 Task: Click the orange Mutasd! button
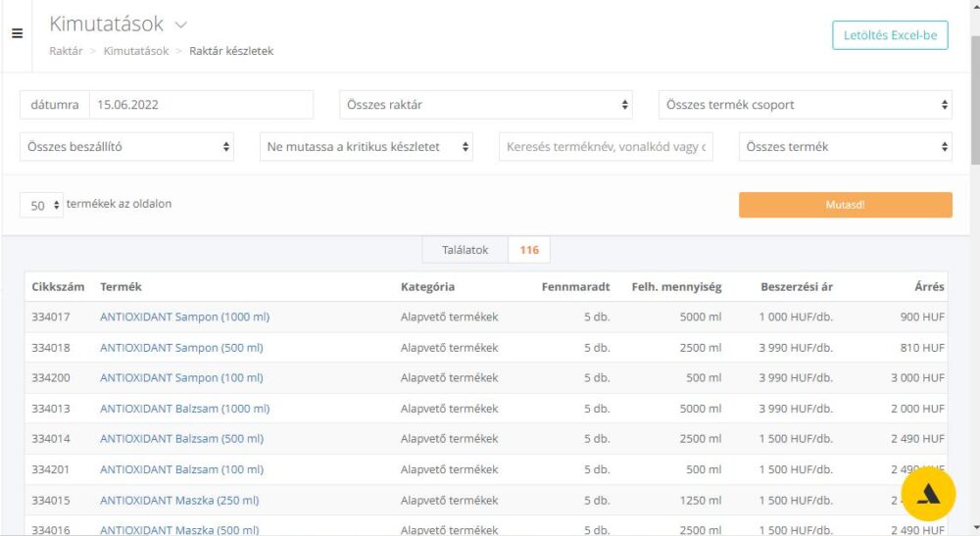pyautogui.click(x=845, y=205)
